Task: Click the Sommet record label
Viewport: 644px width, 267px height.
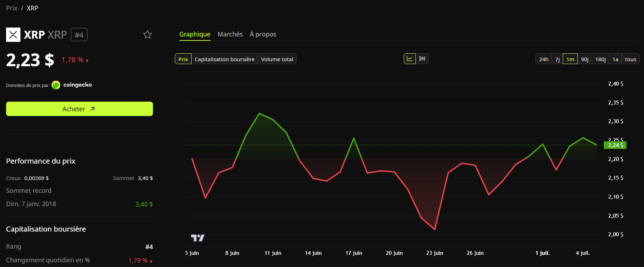Action: pyautogui.click(x=29, y=191)
